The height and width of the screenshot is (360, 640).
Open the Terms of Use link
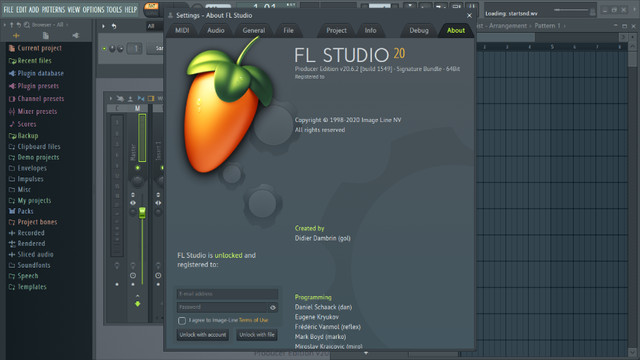coord(253,320)
